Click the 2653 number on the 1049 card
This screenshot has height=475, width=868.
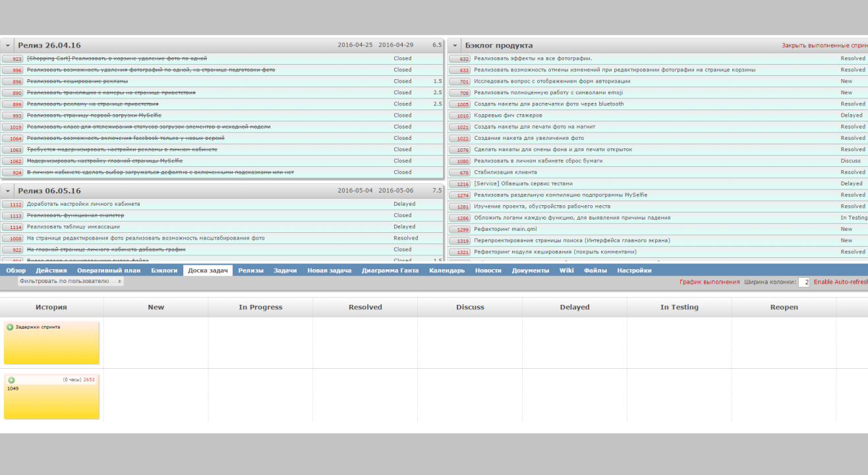pos(89,380)
